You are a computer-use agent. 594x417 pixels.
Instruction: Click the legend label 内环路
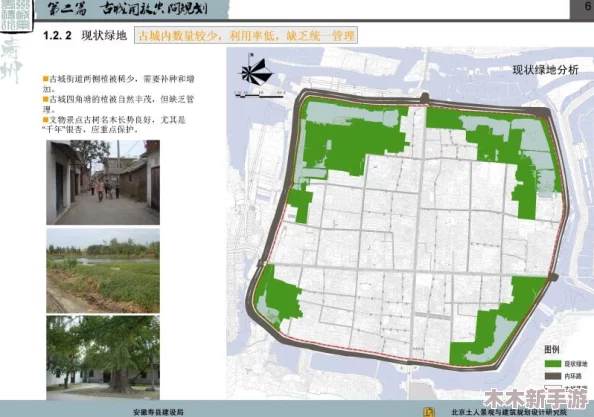573,376
